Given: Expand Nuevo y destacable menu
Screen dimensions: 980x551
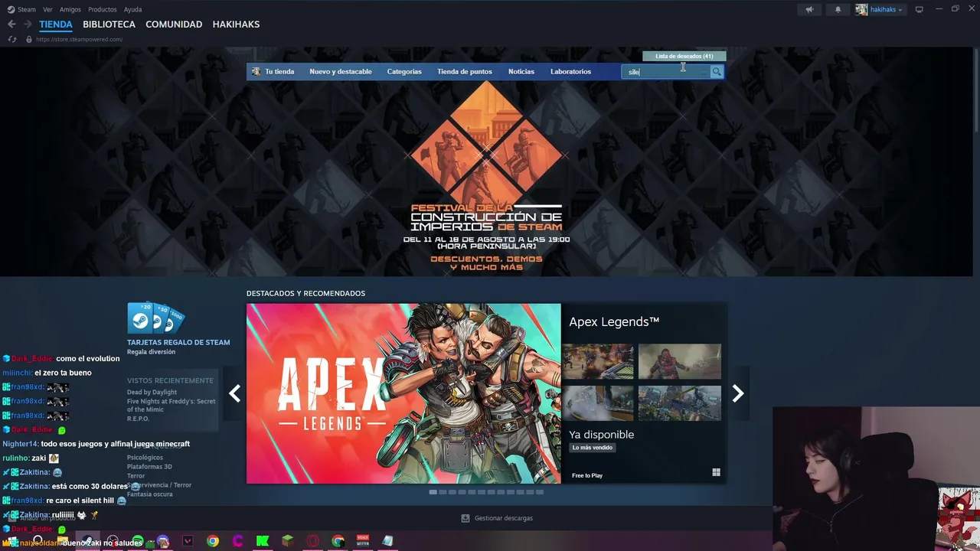Looking at the screenshot, I should pos(341,72).
